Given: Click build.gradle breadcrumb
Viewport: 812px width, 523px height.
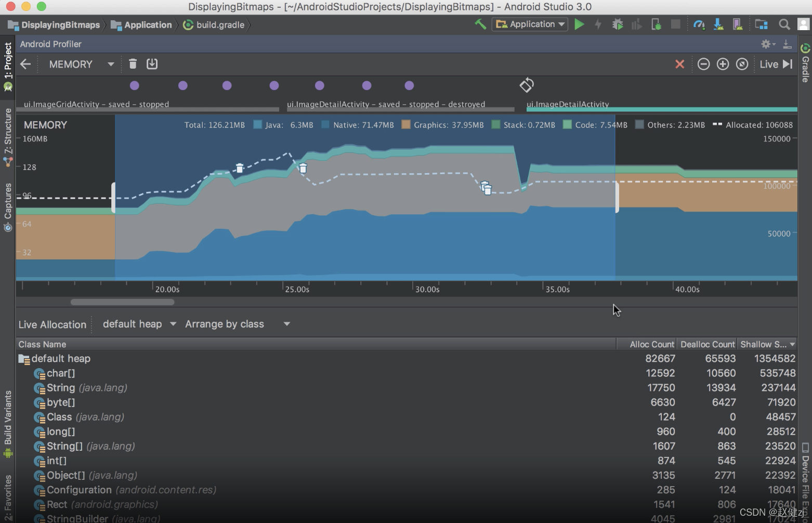Looking at the screenshot, I should point(214,24).
